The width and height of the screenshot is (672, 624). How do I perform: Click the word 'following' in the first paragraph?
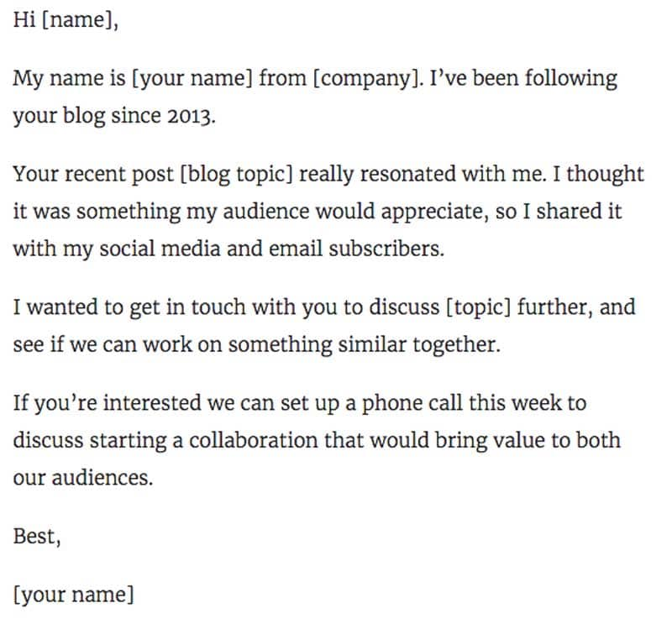pyautogui.click(x=571, y=79)
